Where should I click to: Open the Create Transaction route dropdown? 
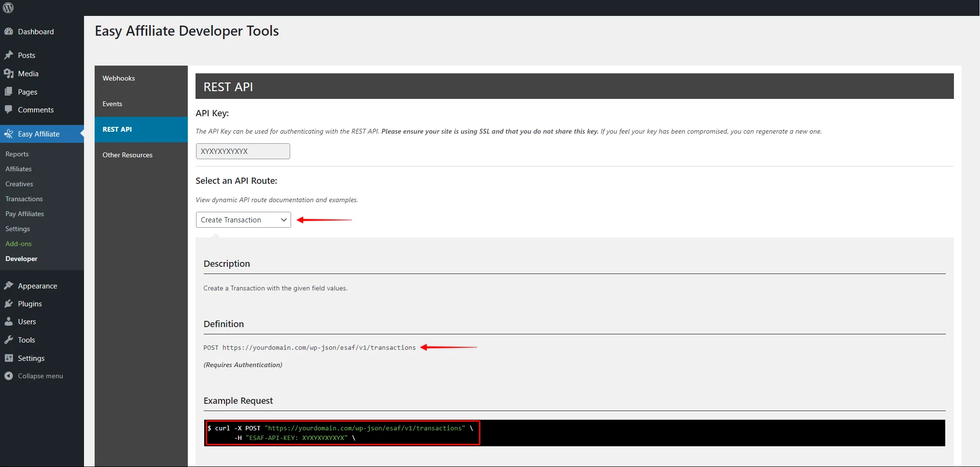(x=243, y=220)
